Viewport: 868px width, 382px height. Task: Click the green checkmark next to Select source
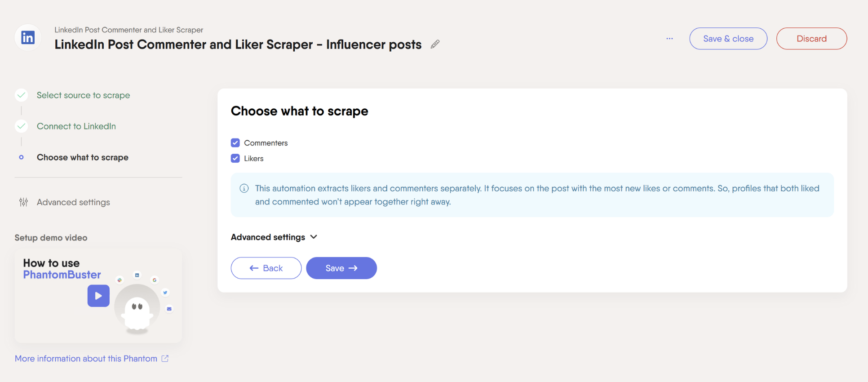(x=21, y=95)
